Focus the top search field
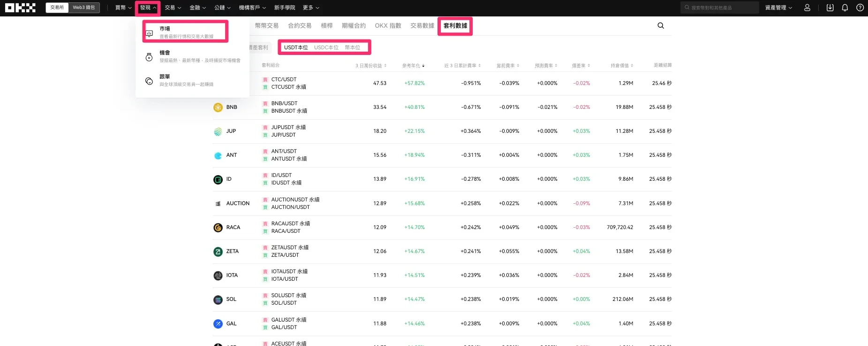 click(719, 8)
